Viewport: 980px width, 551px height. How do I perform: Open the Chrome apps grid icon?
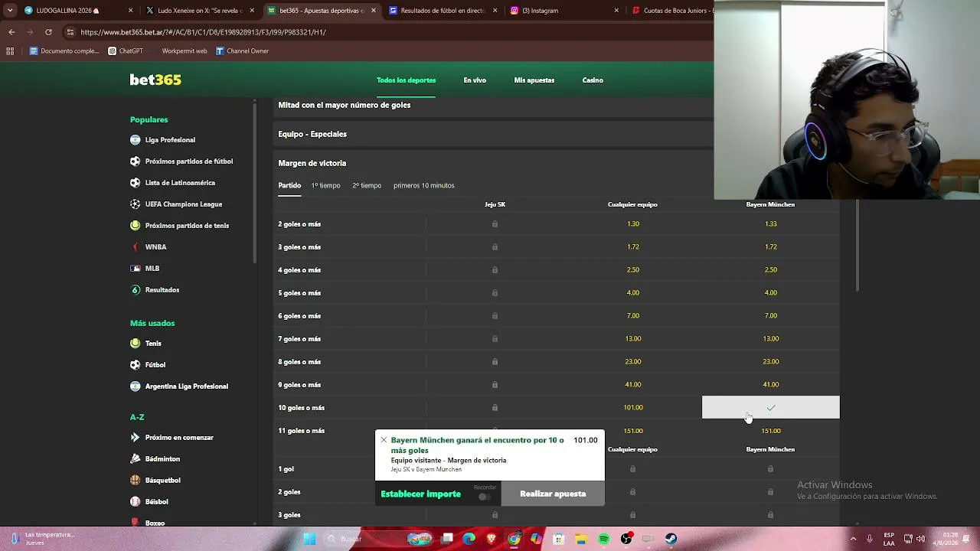10,51
